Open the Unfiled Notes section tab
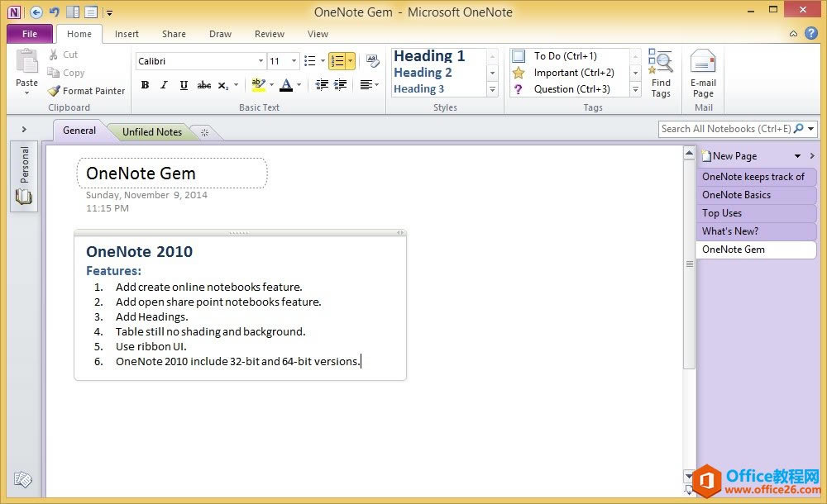 [x=151, y=132]
